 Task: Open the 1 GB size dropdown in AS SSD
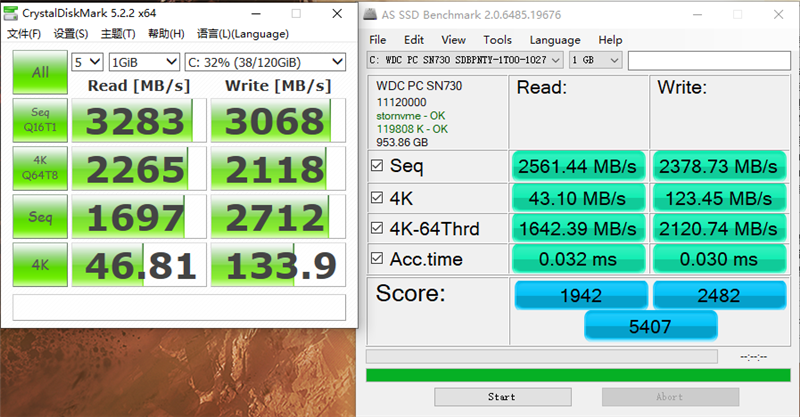595,60
